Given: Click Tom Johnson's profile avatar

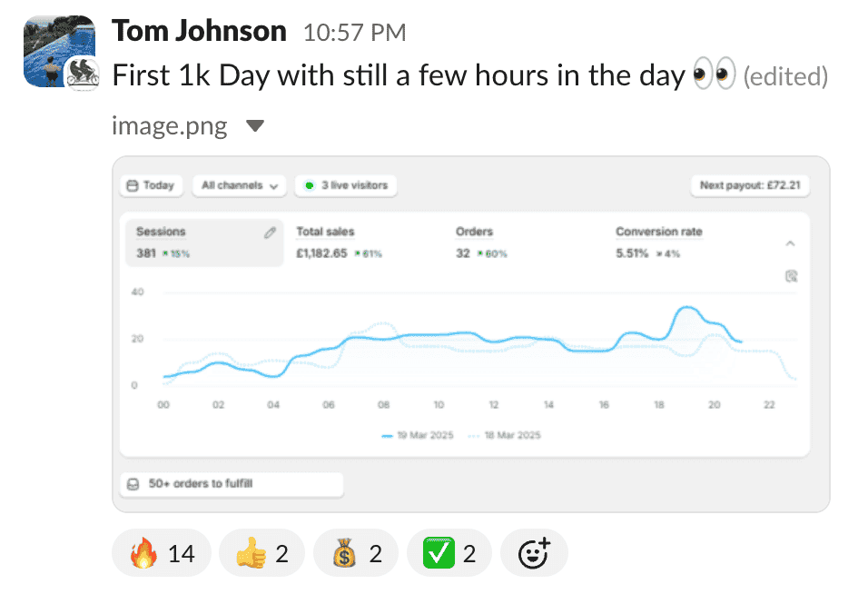Looking at the screenshot, I should [55, 52].
